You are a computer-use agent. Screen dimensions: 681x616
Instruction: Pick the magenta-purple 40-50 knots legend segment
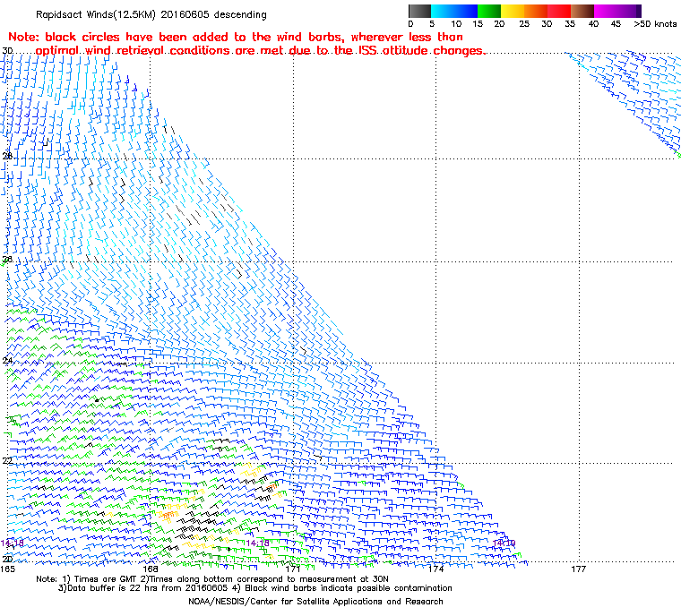point(617,11)
